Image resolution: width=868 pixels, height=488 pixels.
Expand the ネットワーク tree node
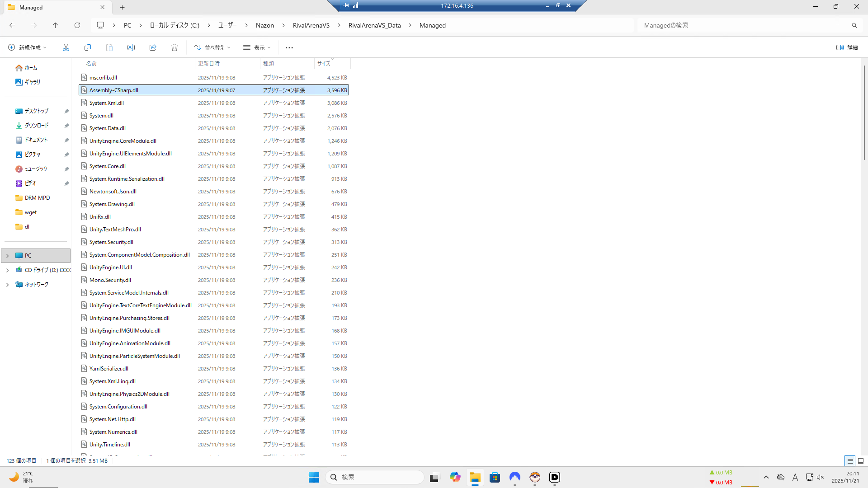tap(7, 285)
